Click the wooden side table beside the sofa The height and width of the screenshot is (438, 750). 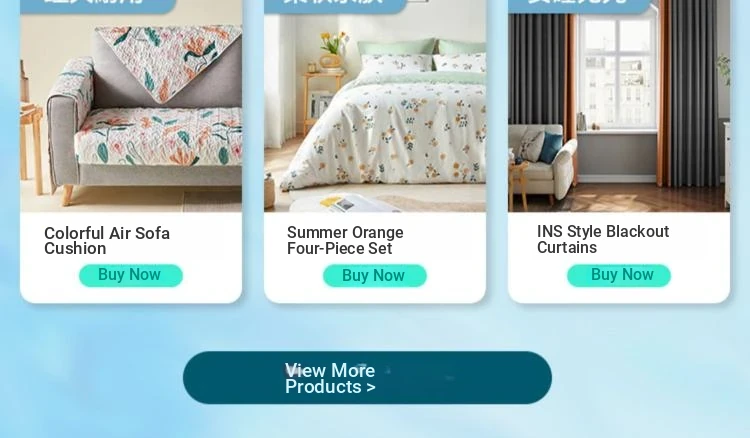pos(31,148)
